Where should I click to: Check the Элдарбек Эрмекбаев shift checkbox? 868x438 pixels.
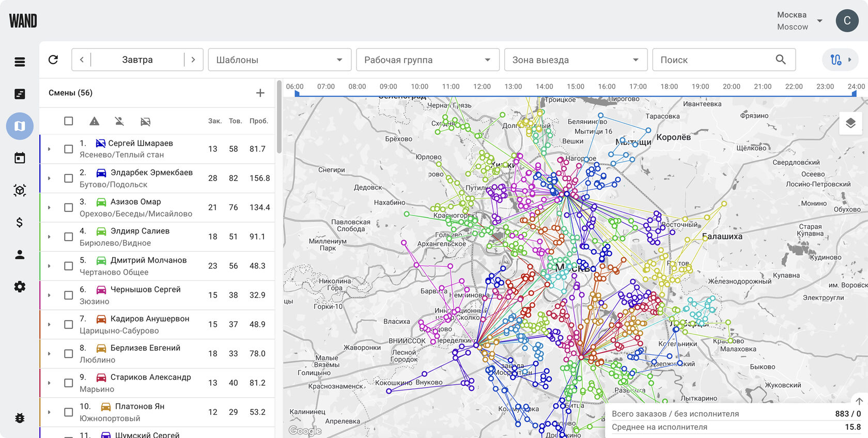click(68, 178)
